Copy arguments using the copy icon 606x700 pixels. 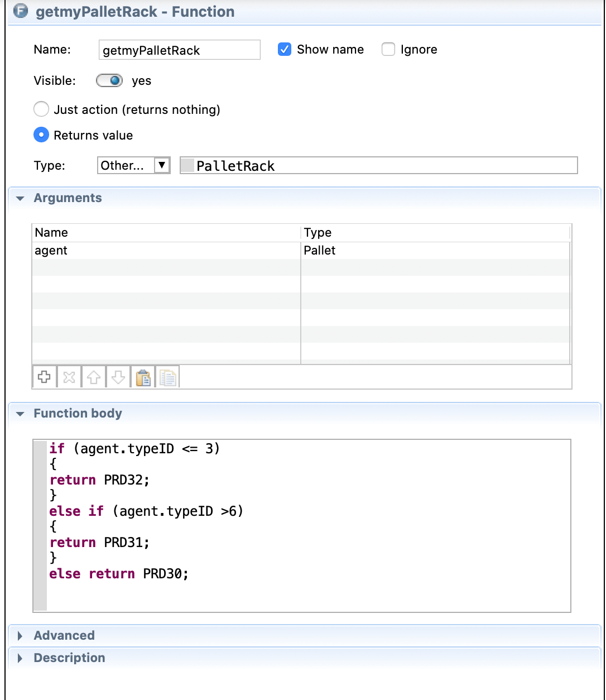click(167, 378)
